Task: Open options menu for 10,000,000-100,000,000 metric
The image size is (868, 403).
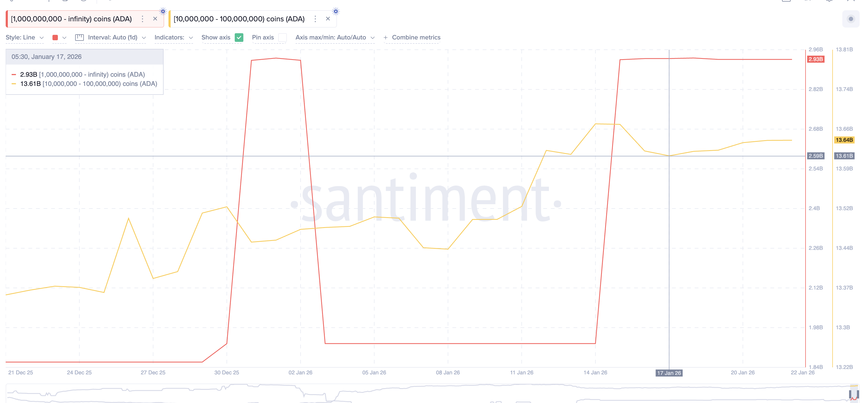Action: pyautogui.click(x=315, y=19)
